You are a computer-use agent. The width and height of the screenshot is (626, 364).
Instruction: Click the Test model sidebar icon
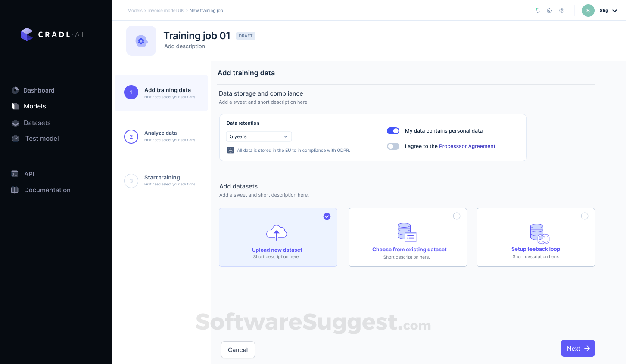click(x=15, y=138)
